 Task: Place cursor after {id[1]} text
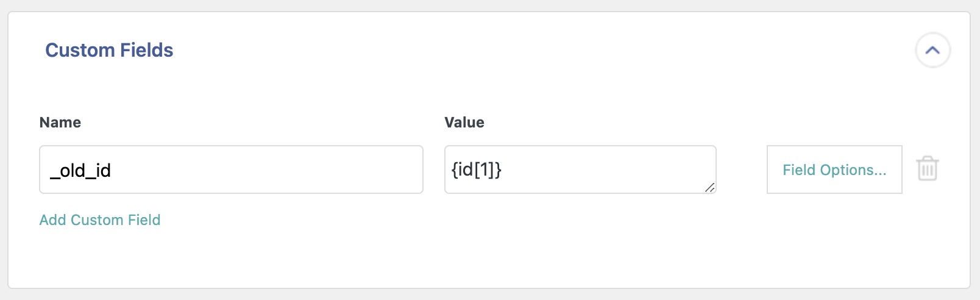(503, 170)
